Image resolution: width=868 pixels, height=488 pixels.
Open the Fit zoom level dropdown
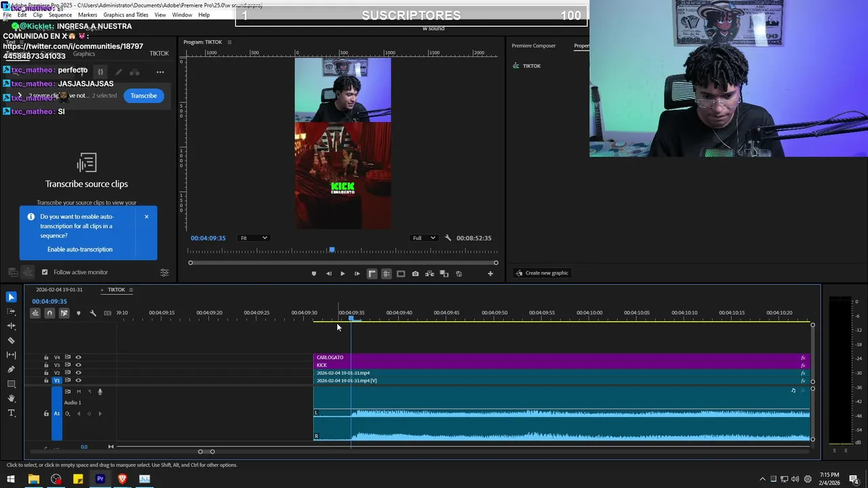coord(254,238)
